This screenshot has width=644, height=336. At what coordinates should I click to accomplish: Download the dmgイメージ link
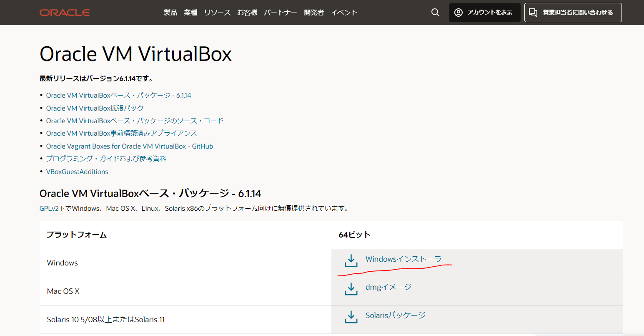[388, 287]
